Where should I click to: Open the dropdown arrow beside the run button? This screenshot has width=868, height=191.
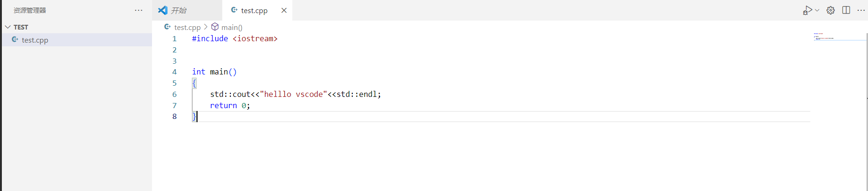[x=817, y=10]
